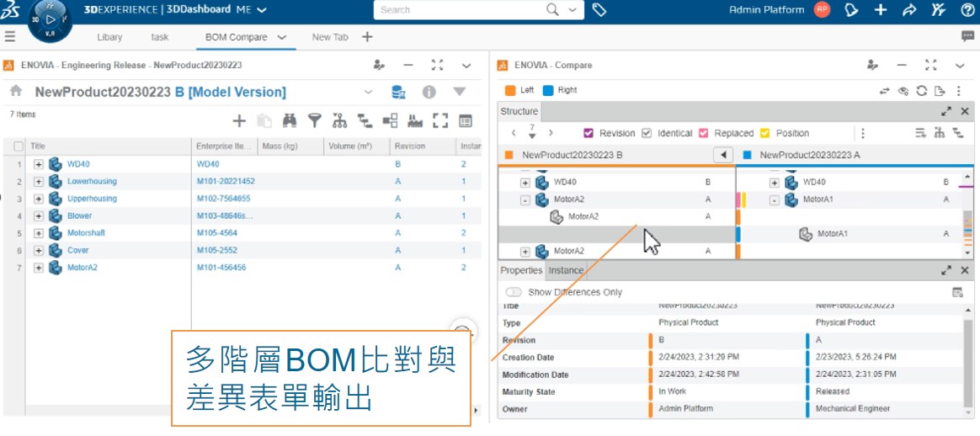The image size is (980, 436).
Task: Select the Properties tab
Action: point(521,270)
